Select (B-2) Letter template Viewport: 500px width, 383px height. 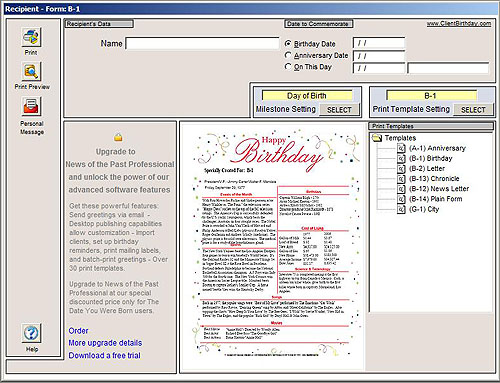click(427, 169)
